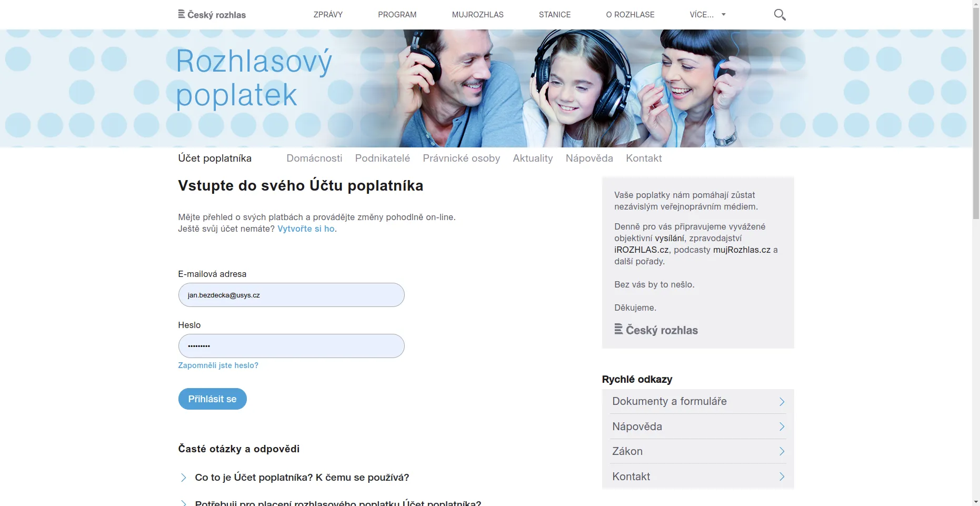Focus the E-mailová adresa input field
This screenshot has height=506, width=980.
(292, 295)
